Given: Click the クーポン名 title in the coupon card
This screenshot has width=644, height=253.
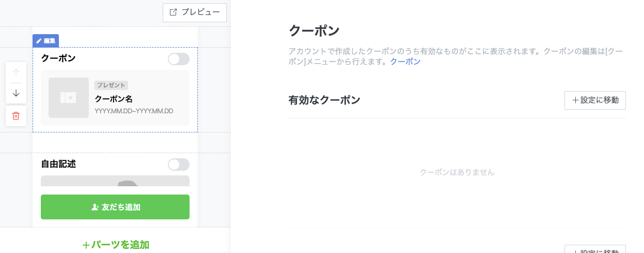Looking at the screenshot, I should pyautogui.click(x=114, y=99).
